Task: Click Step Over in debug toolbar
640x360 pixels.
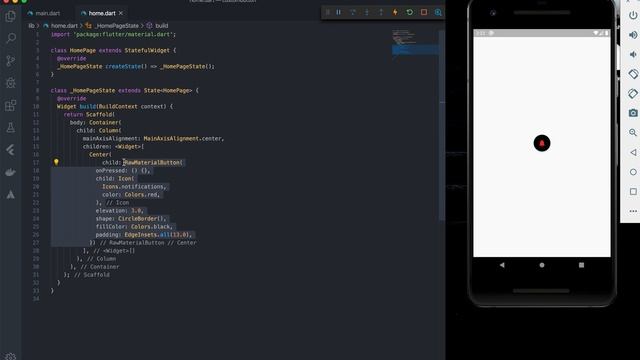Action: click(x=353, y=12)
